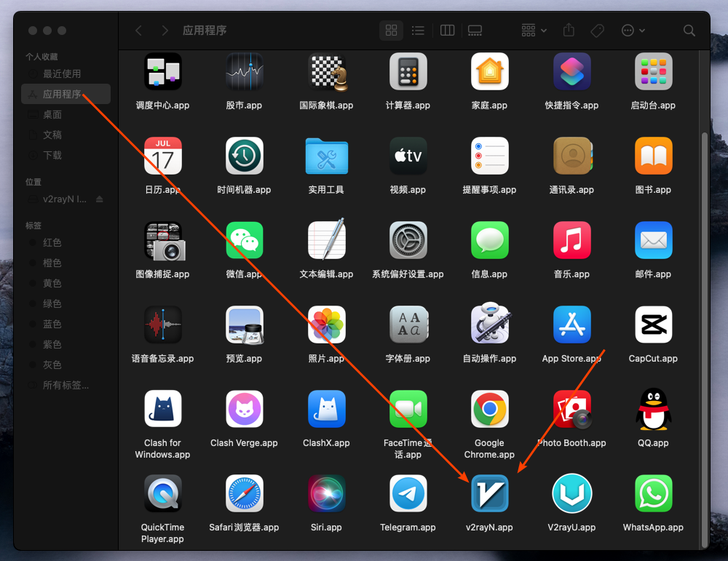Select the 时间机器.app icon
Viewport: 728px width, 561px height.
tap(244, 156)
